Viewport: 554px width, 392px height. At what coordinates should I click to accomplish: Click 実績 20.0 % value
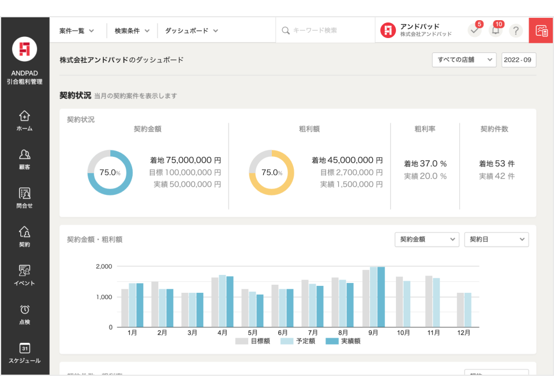coord(425,176)
